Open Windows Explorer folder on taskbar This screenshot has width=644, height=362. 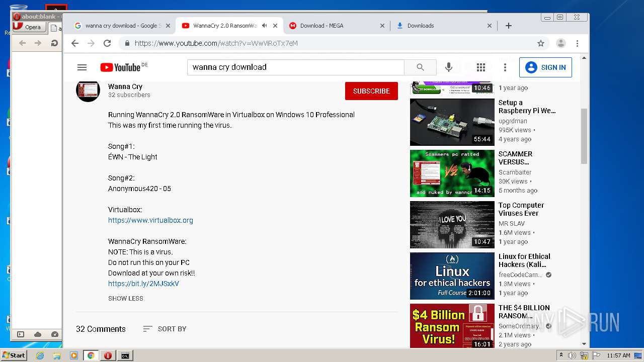click(x=57, y=355)
